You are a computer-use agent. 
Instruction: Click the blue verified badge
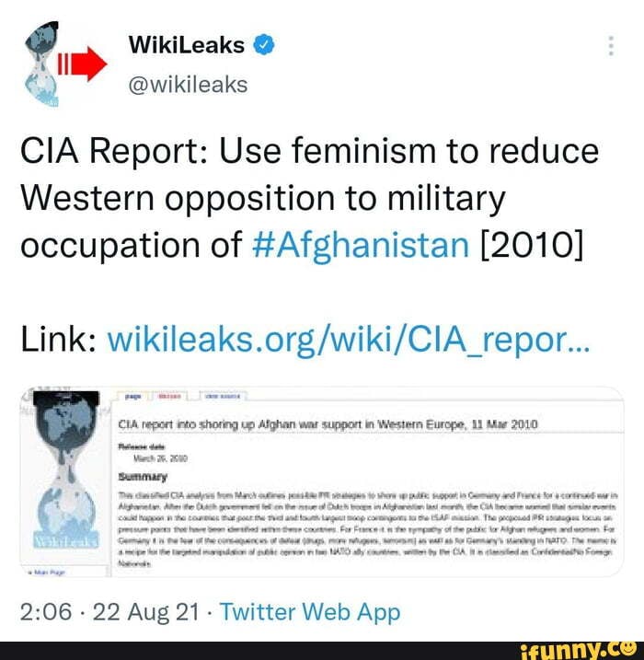click(264, 45)
